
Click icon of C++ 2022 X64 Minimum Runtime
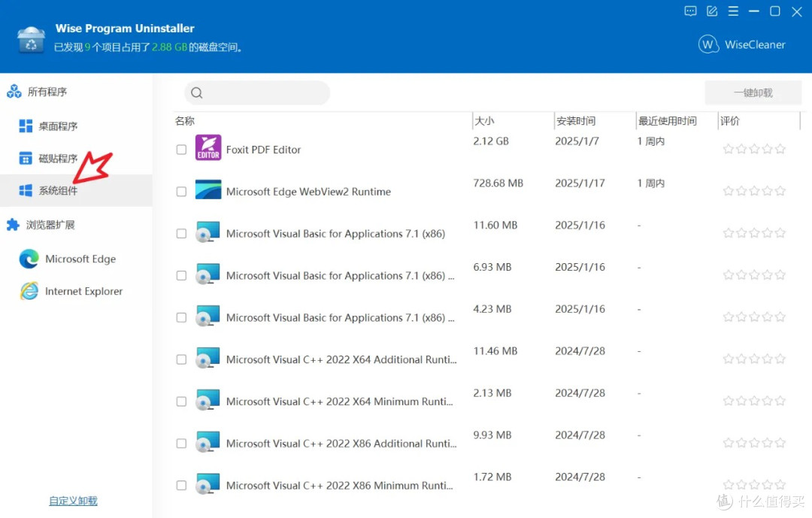(208, 400)
